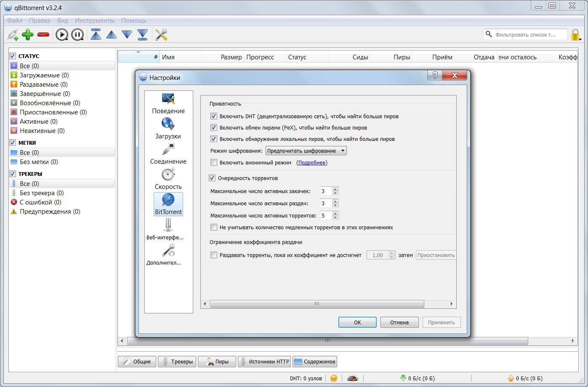Open the disabled Приостановить dropdown
Viewport: 588px width, 387px height.
pyautogui.click(x=436, y=255)
